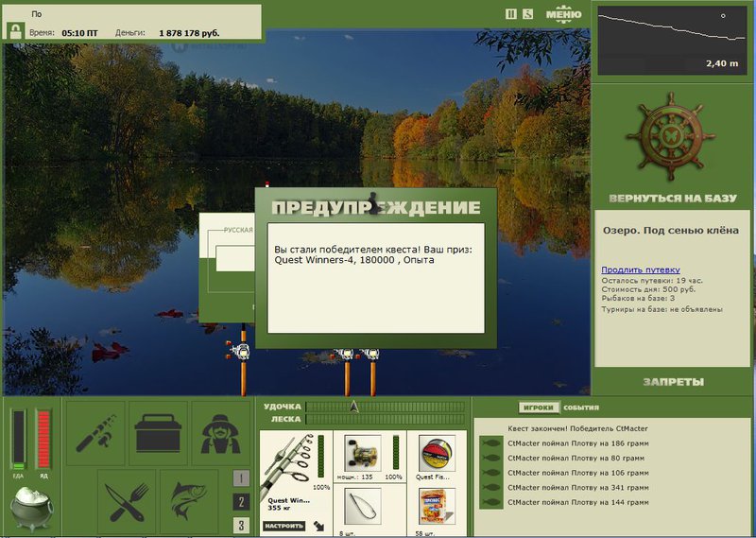Switch to rod slot 2
This screenshot has height=538, width=756.
click(241, 502)
